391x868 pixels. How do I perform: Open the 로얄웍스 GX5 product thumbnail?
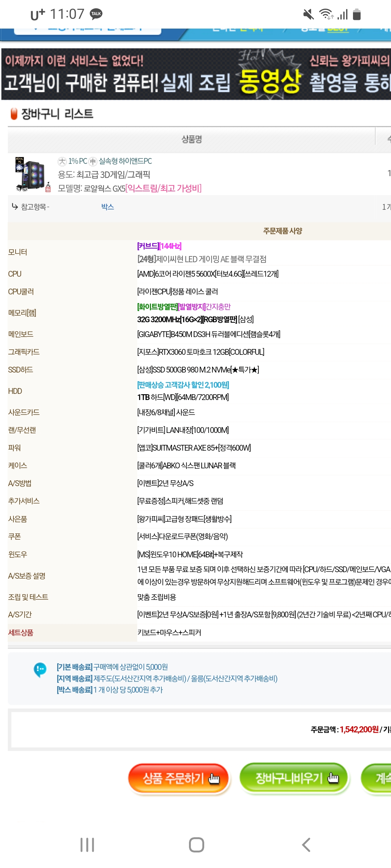click(33, 174)
